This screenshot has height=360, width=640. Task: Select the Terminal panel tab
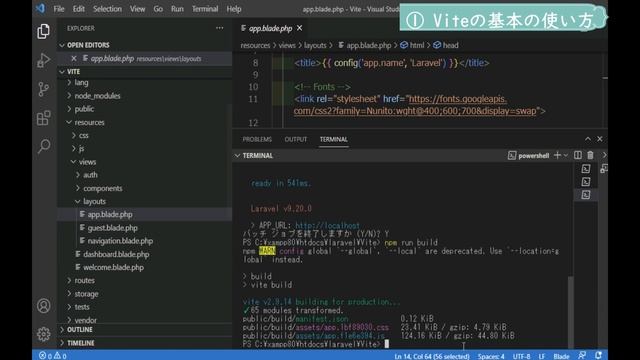tap(333, 139)
